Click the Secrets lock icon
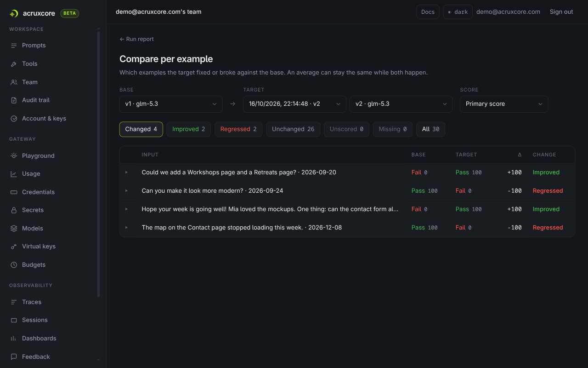The image size is (588, 368). (x=14, y=210)
